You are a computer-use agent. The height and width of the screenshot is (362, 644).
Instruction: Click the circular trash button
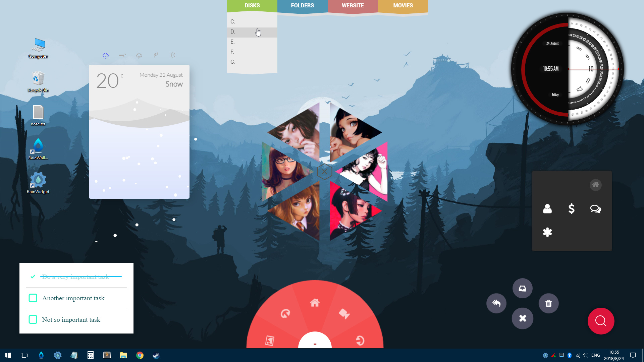[549, 303]
